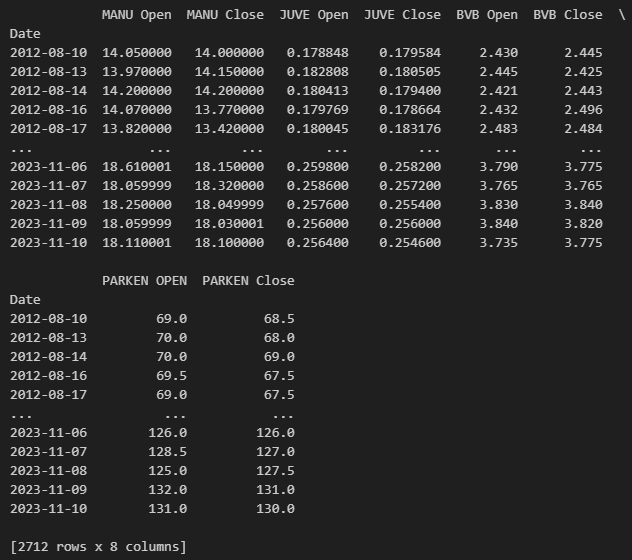This screenshot has width=632, height=560.
Task: Click the value 0.182808
Action: click(x=318, y=72)
